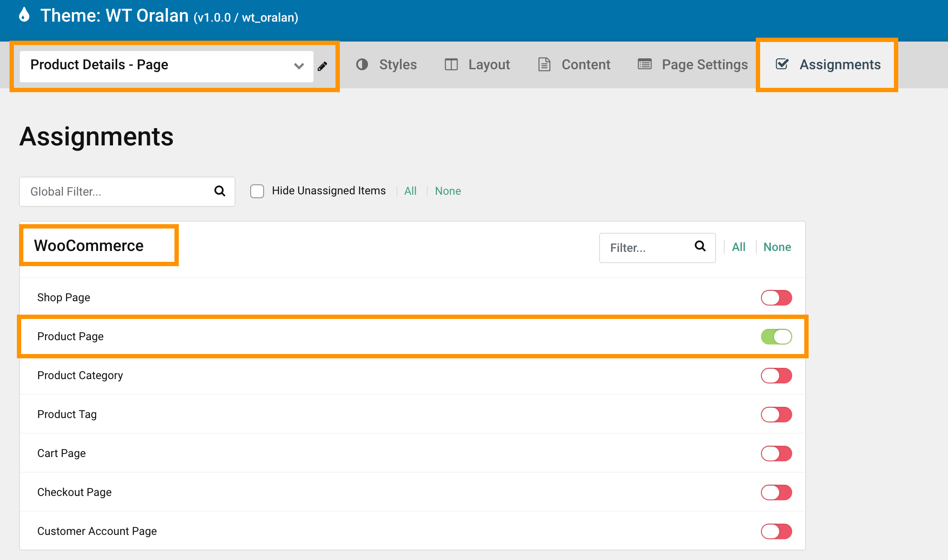This screenshot has height=560, width=948.
Task: Click the Checkout Page row label
Action: (x=74, y=492)
